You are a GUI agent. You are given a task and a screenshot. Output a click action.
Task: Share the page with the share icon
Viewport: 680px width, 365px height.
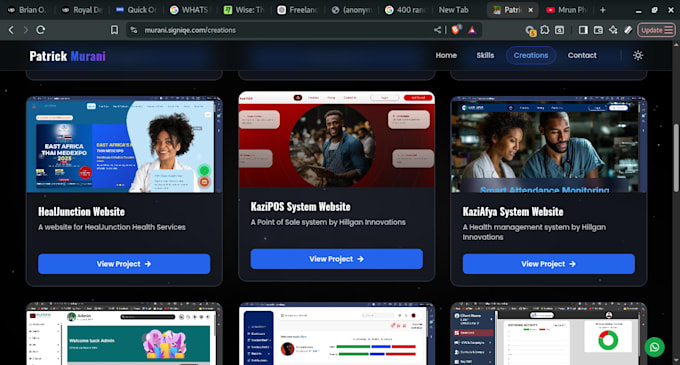(x=437, y=30)
